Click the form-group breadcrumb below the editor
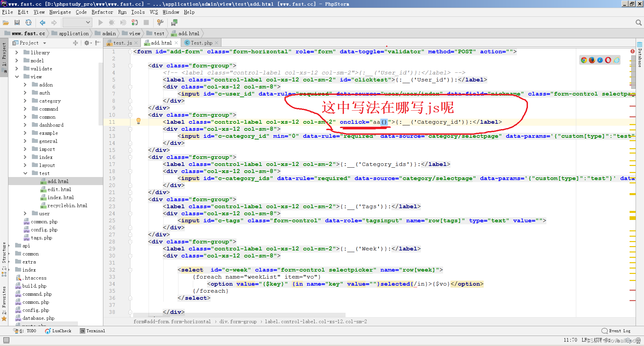644x346 pixels. (238, 322)
